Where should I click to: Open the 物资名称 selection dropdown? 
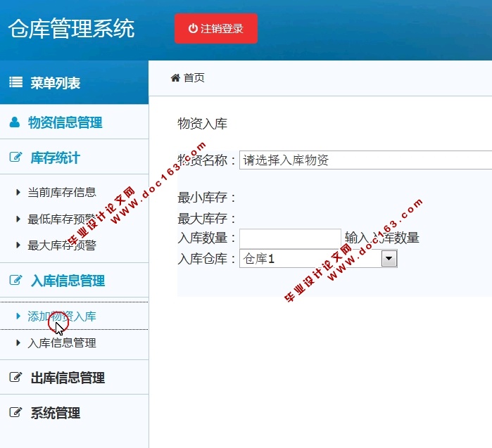coord(365,160)
